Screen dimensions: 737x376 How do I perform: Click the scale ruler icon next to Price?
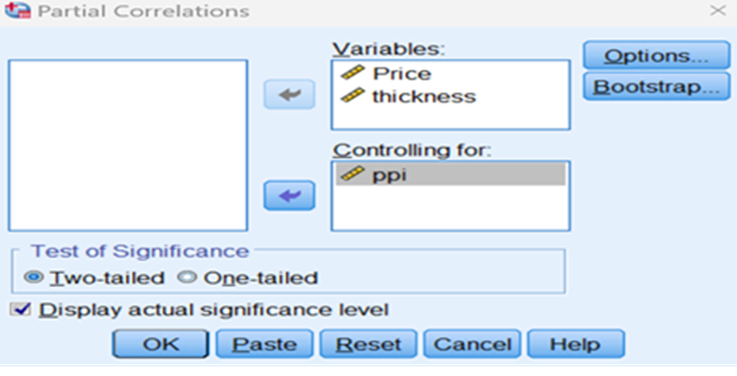pos(353,73)
